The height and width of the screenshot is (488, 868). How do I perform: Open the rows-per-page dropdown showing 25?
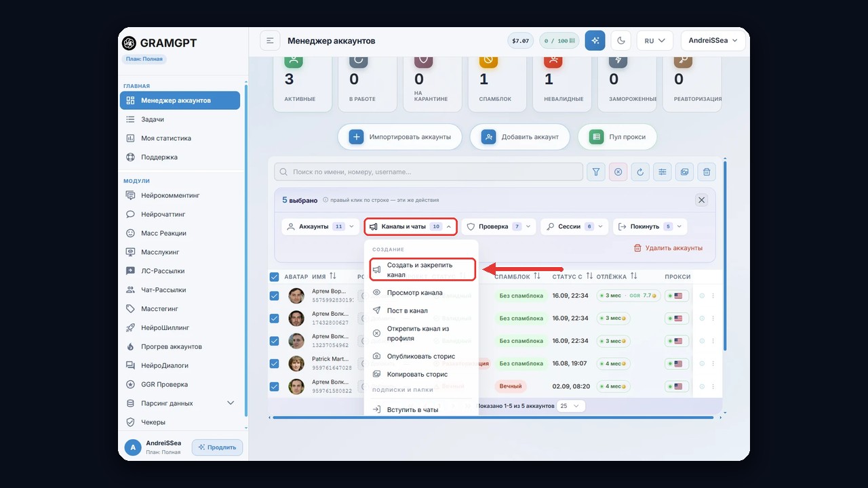570,406
